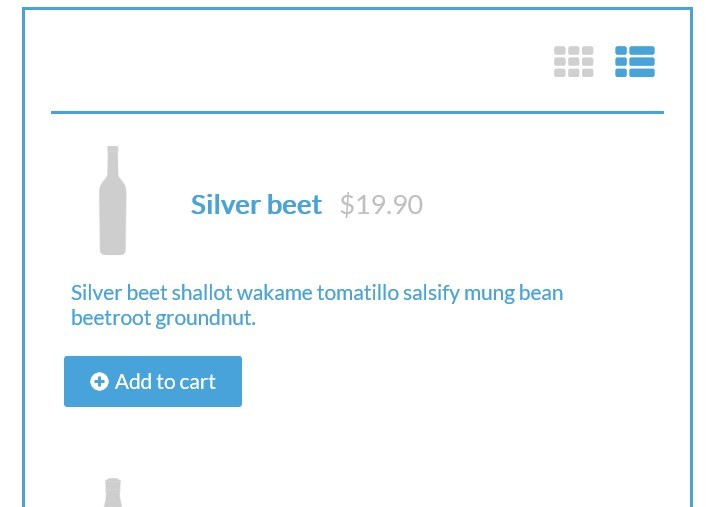Click the cap of the partially visible bottle

click(x=113, y=481)
